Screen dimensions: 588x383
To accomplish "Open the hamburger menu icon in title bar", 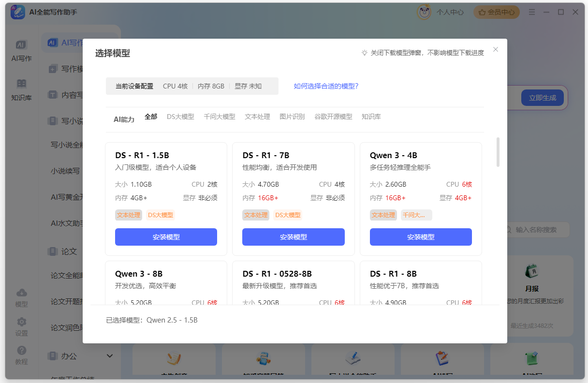I will click(x=532, y=12).
